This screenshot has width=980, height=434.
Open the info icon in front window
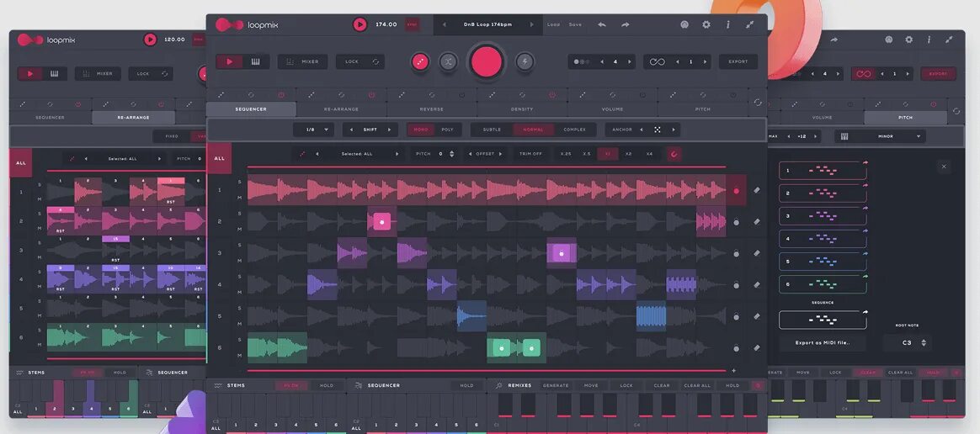[x=727, y=24]
